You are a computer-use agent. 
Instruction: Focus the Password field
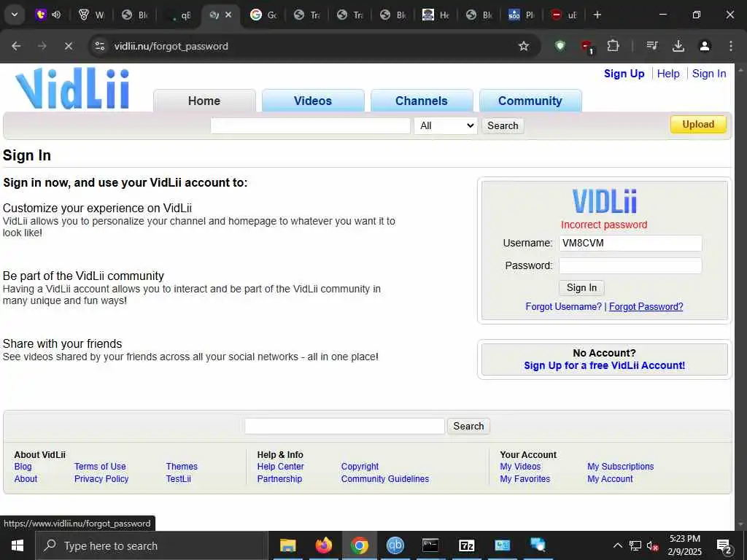[x=630, y=265]
